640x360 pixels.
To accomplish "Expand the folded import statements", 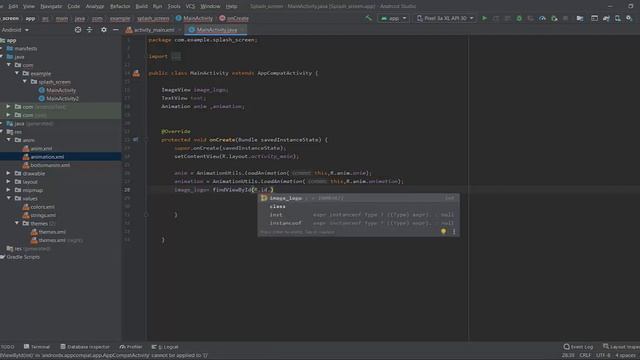I will [176, 56].
